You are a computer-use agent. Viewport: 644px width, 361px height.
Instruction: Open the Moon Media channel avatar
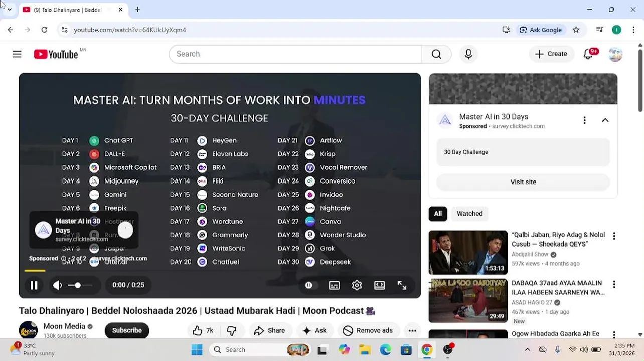coord(28,330)
